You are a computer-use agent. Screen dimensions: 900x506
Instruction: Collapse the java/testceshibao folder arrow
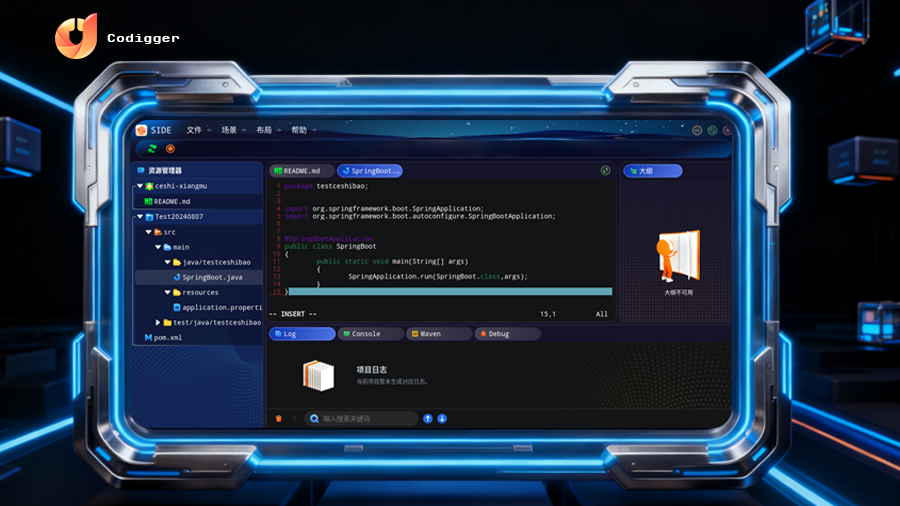(168, 262)
